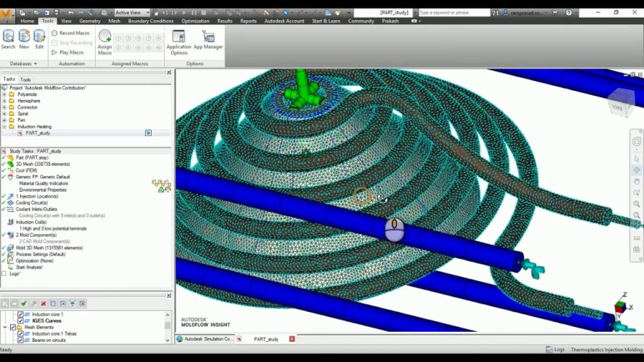Open Application Options
The height and width of the screenshot is (362, 644).
[179, 42]
